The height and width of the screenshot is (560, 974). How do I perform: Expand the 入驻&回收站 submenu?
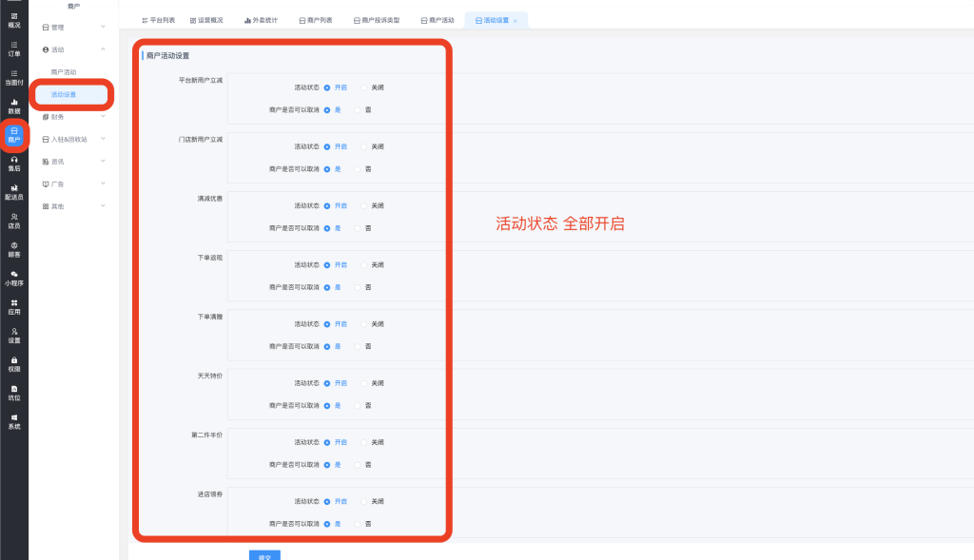pyautogui.click(x=73, y=139)
